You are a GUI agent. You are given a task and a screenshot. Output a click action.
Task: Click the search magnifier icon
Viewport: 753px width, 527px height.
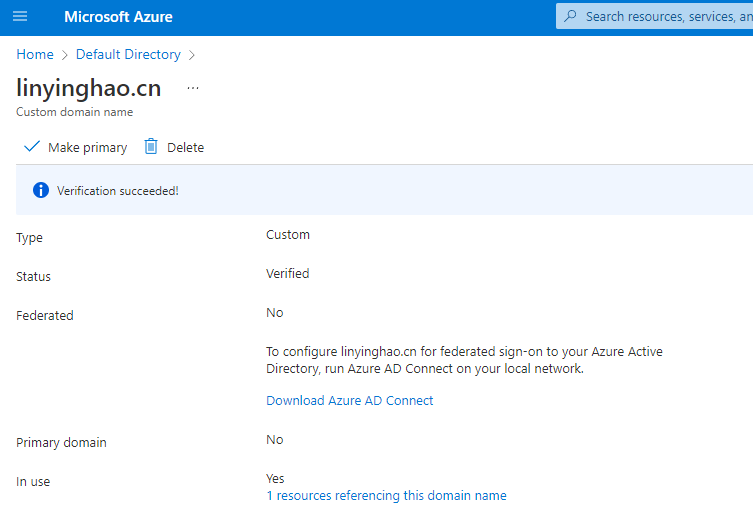pos(571,16)
